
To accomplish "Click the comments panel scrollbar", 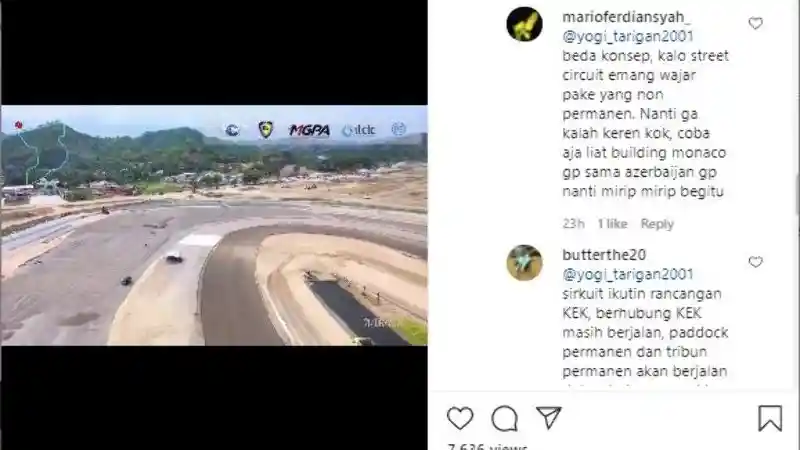I will 797,194.
